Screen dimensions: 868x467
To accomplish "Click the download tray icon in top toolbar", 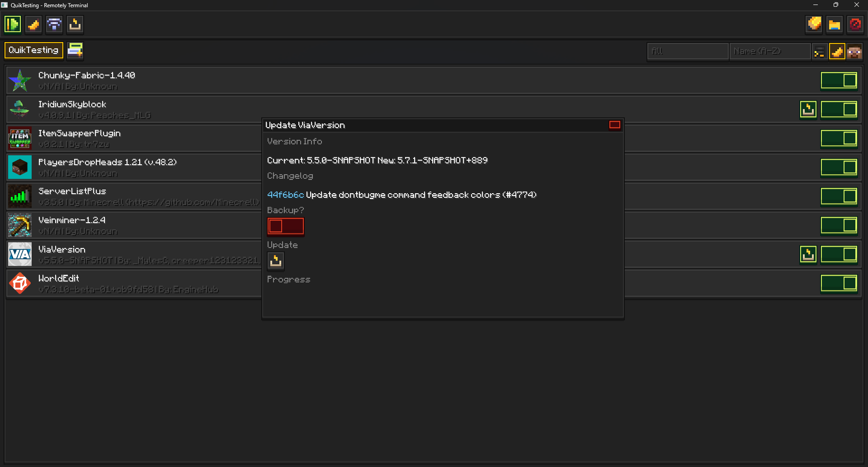I will coord(75,24).
